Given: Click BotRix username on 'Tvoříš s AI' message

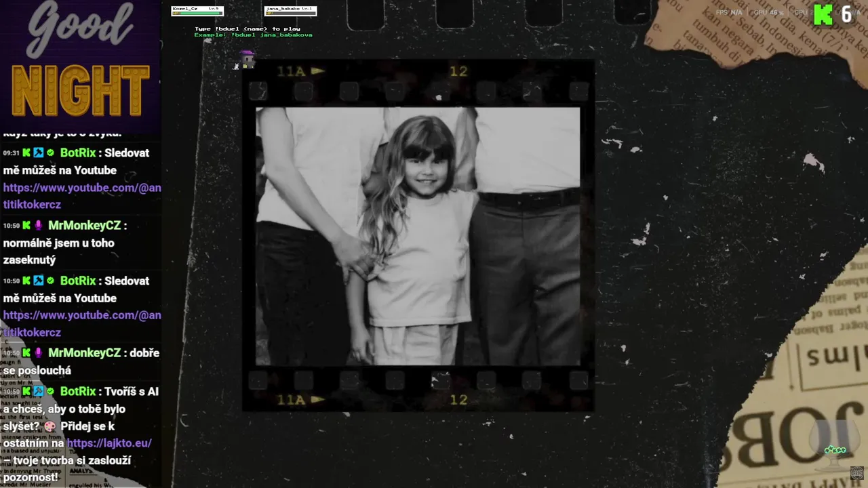Looking at the screenshot, I should 78,392.
